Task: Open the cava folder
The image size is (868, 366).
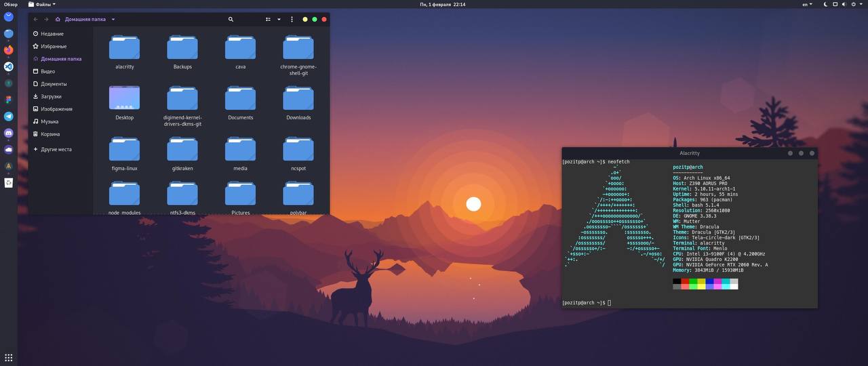Action: click(241, 52)
